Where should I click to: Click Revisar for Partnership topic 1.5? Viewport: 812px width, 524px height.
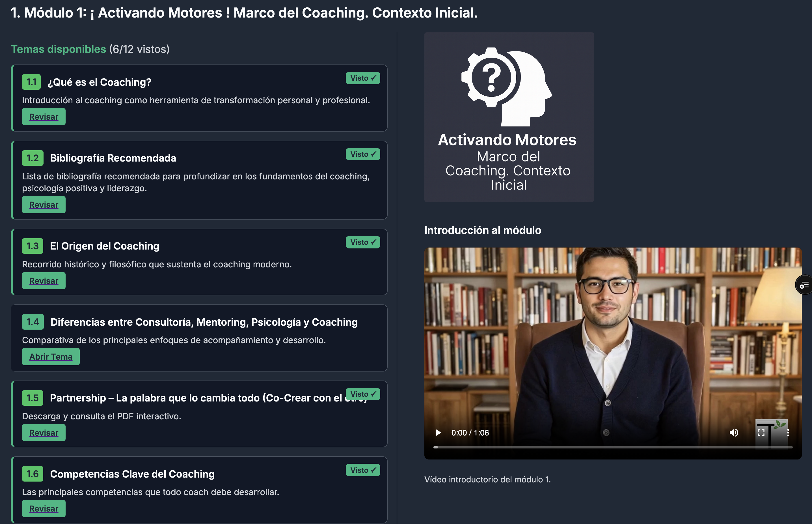click(44, 433)
